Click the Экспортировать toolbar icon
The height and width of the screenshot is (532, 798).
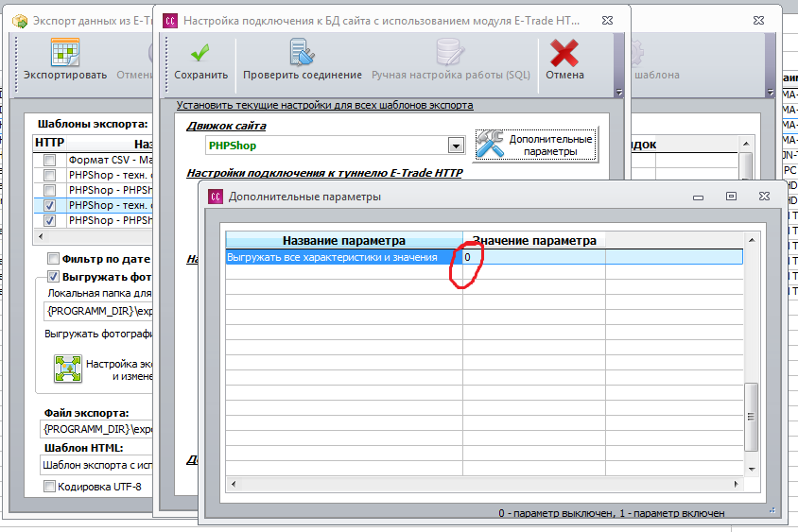[x=65, y=52]
